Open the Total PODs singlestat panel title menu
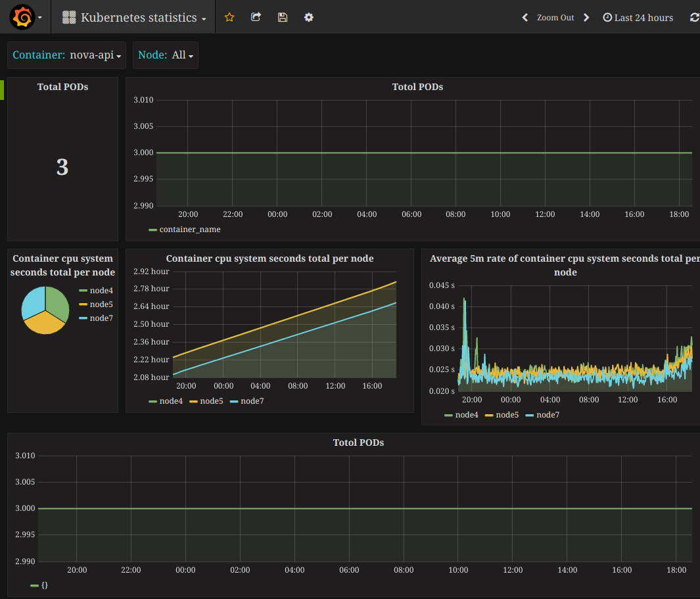This screenshot has width=700, height=599. 62,87
